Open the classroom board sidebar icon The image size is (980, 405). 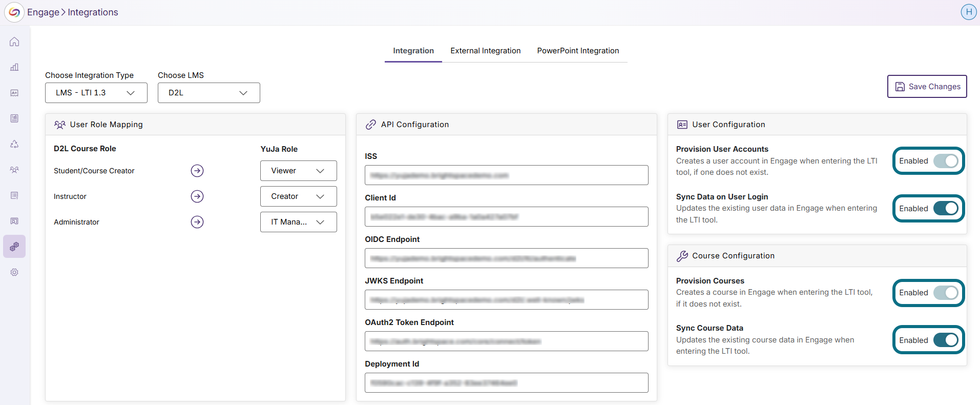tap(14, 221)
